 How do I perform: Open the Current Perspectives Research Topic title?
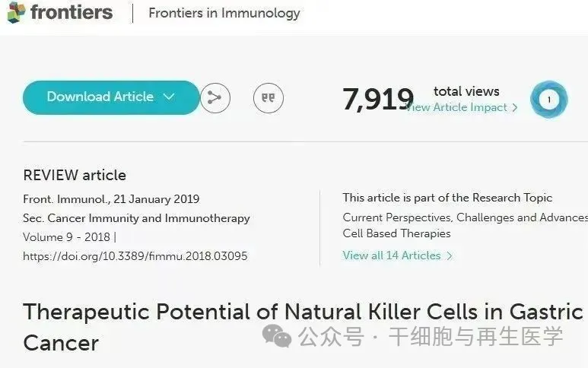pyautogui.click(x=465, y=225)
